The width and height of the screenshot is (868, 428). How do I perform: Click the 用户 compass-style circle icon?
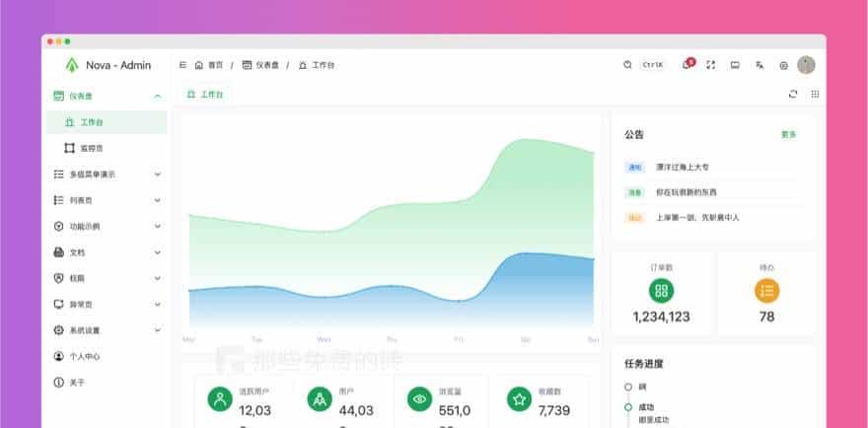point(320,398)
